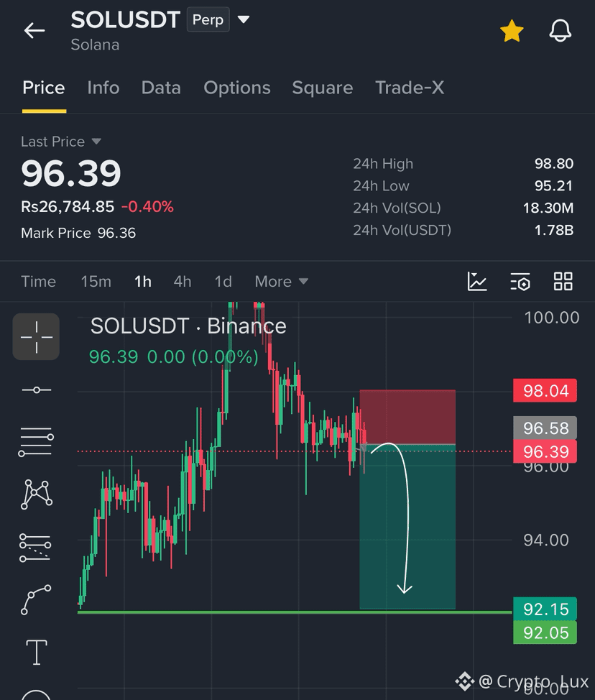Click the 96.58 entry price label
The height and width of the screenshot is (700, 595).
click(x=545, y=428)
